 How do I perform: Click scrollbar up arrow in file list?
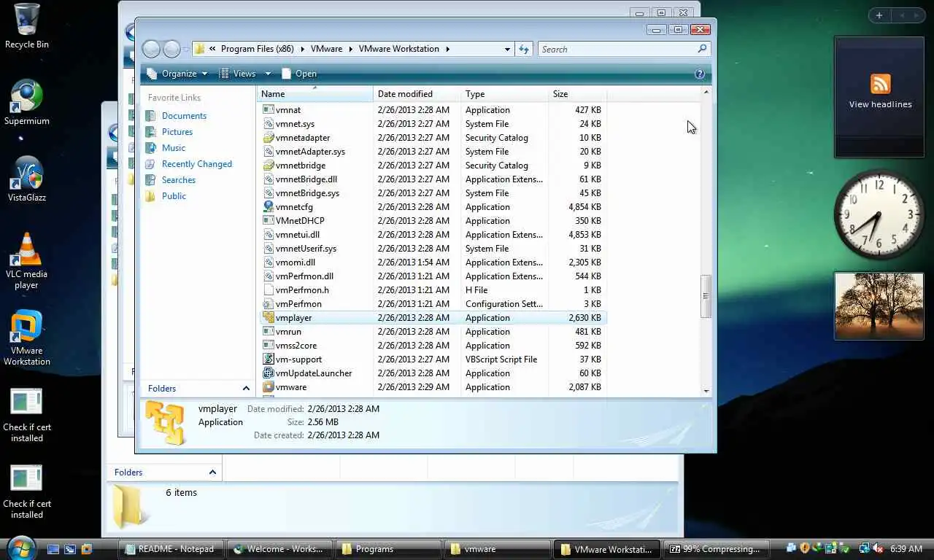point(706,93)
